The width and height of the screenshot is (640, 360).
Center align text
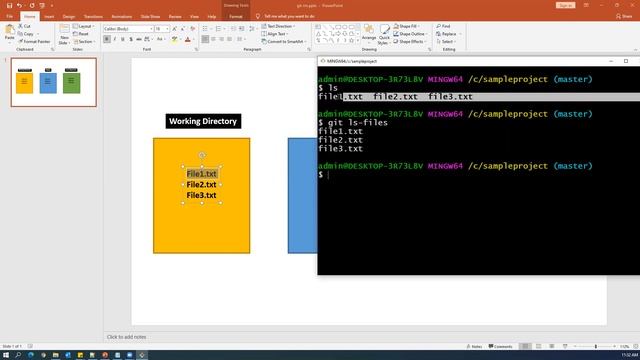pos(213,39)
